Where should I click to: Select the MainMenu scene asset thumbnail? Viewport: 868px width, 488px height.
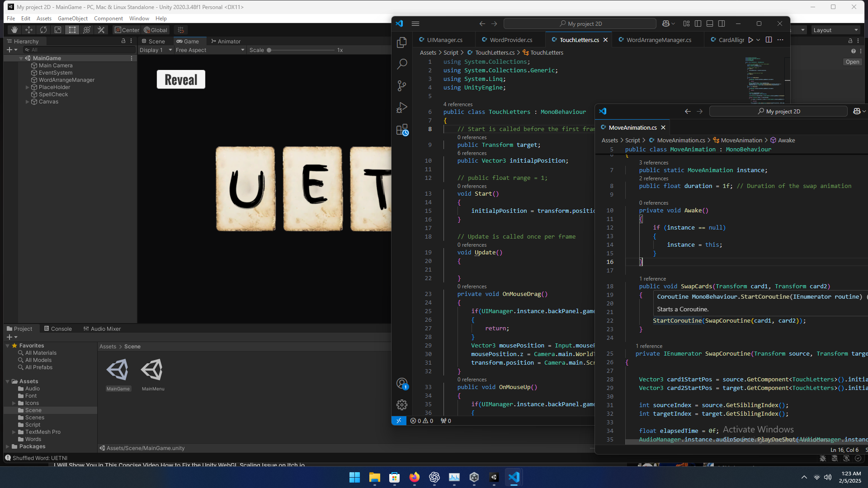(152, 371)
